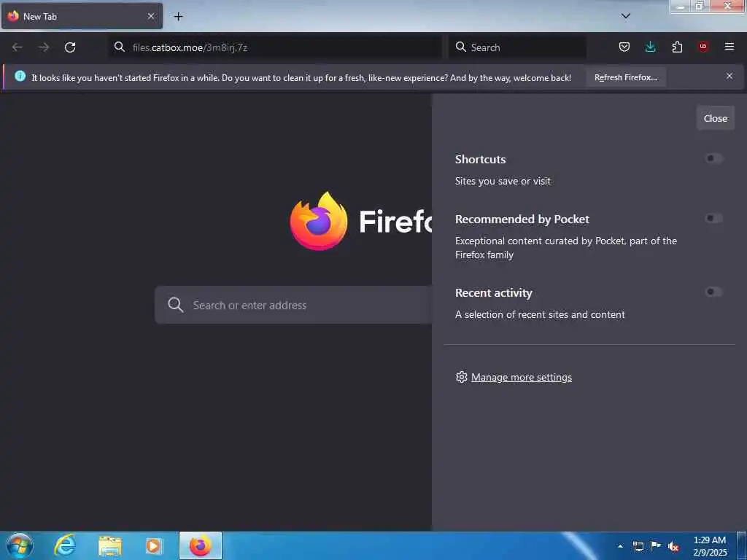Close the New Tab tab
Screen dimensions: 747x560
coord(150,16)
